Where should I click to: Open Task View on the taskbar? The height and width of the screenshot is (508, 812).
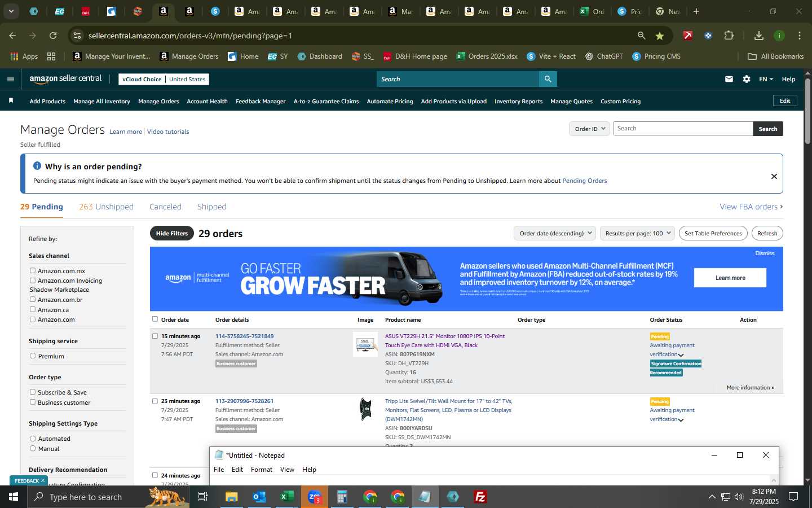[203, 497]
